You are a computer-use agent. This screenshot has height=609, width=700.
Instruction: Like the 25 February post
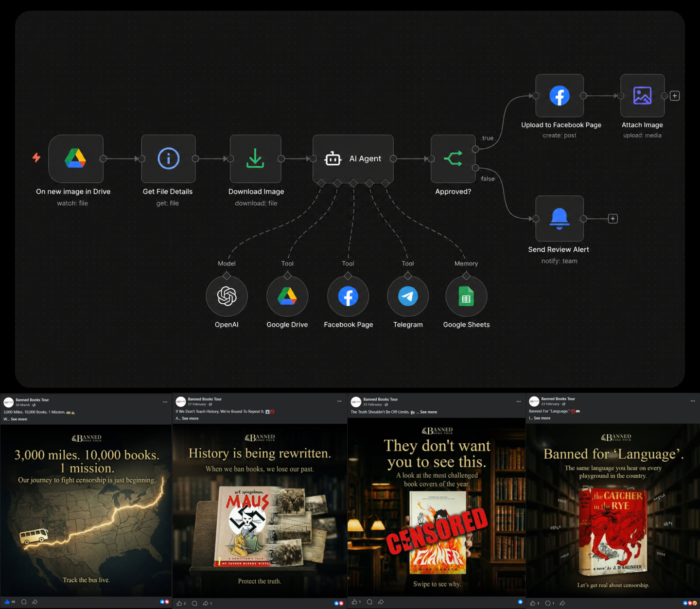point(354,602)
